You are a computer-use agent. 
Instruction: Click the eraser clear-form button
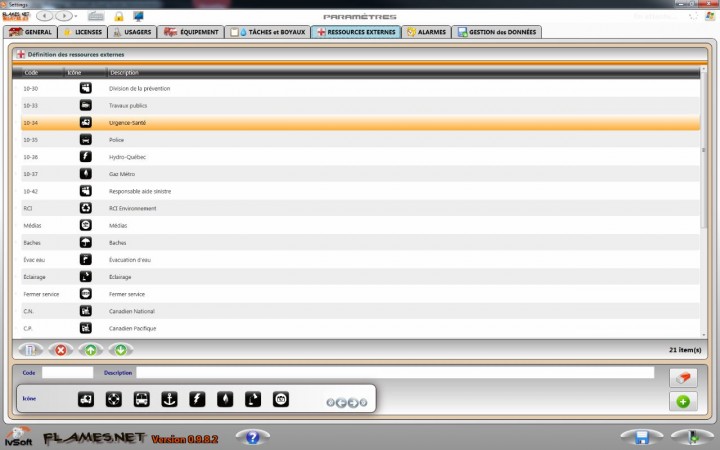(x=683, y=378)
